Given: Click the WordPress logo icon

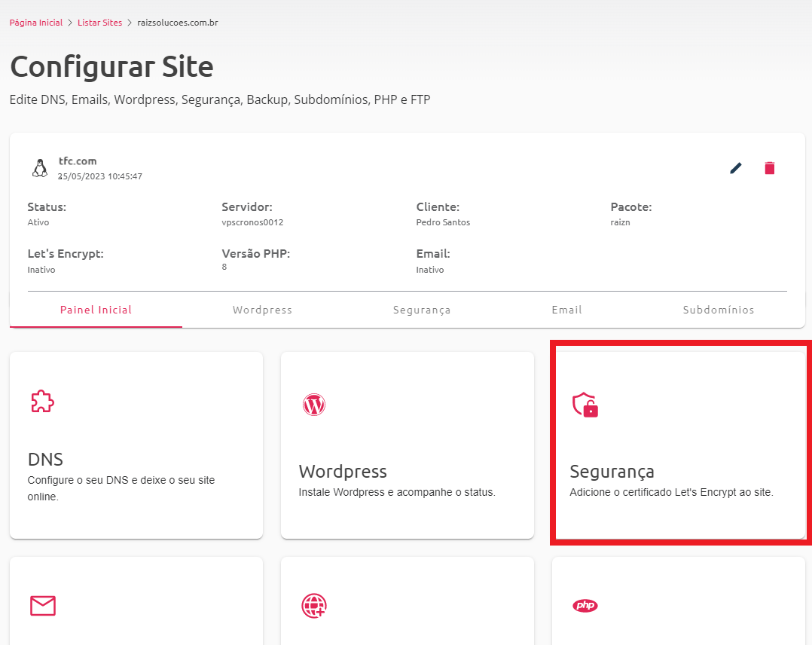Looking at the screenshot, I should point(314,405).
